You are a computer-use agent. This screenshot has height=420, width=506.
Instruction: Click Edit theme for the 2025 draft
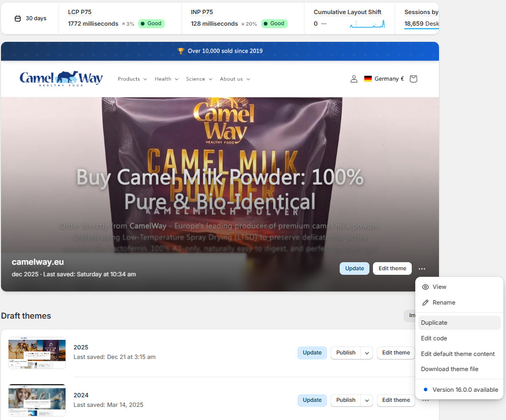(396, 353)
